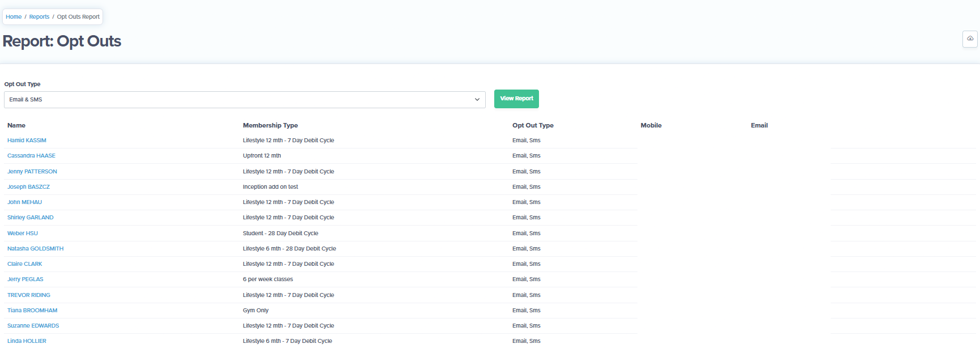Click TREVOR RIDING name link
This screenshot has height=348, width=980.
(29, 295)
